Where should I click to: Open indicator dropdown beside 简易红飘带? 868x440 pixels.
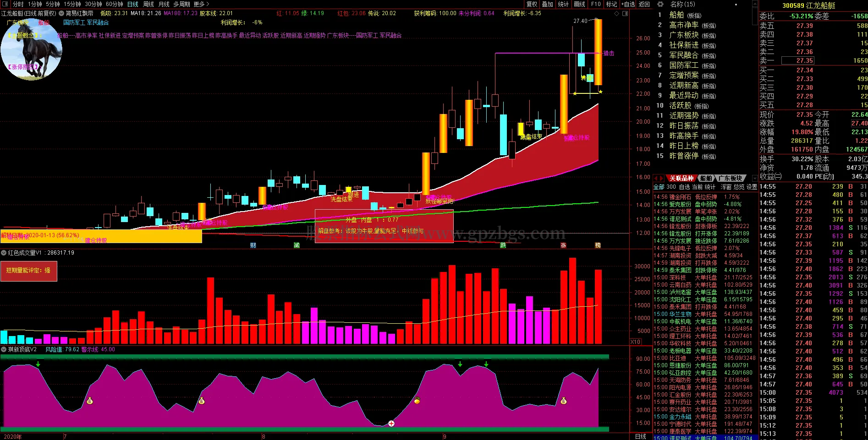61,14
